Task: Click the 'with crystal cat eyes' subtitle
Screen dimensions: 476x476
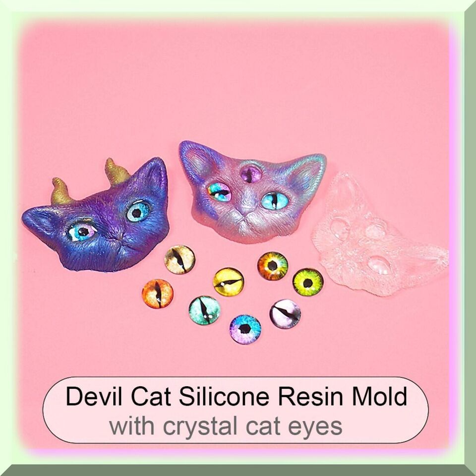Action: coord(226,426)
